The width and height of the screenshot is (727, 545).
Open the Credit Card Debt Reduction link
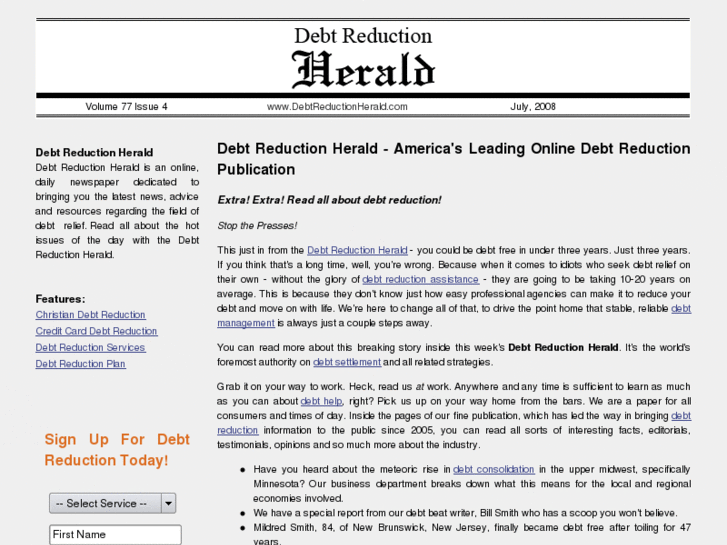(x=96, y=331)
